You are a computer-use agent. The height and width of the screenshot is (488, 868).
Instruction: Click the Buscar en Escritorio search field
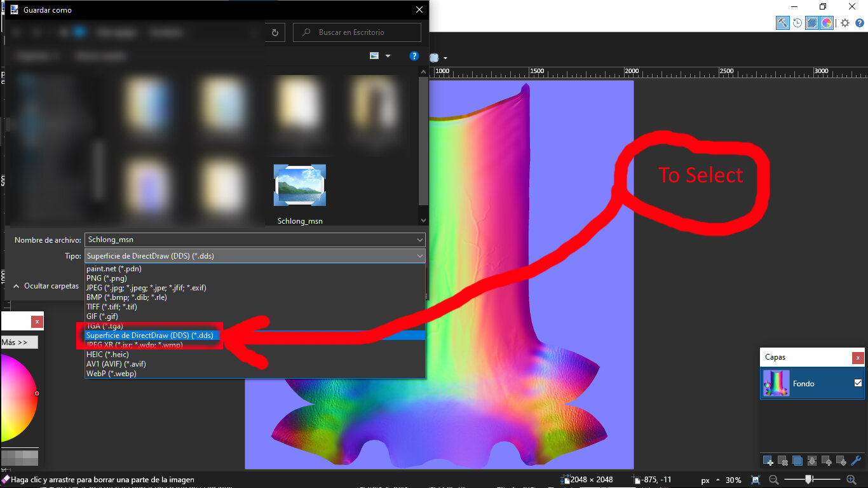coord(358,32)
